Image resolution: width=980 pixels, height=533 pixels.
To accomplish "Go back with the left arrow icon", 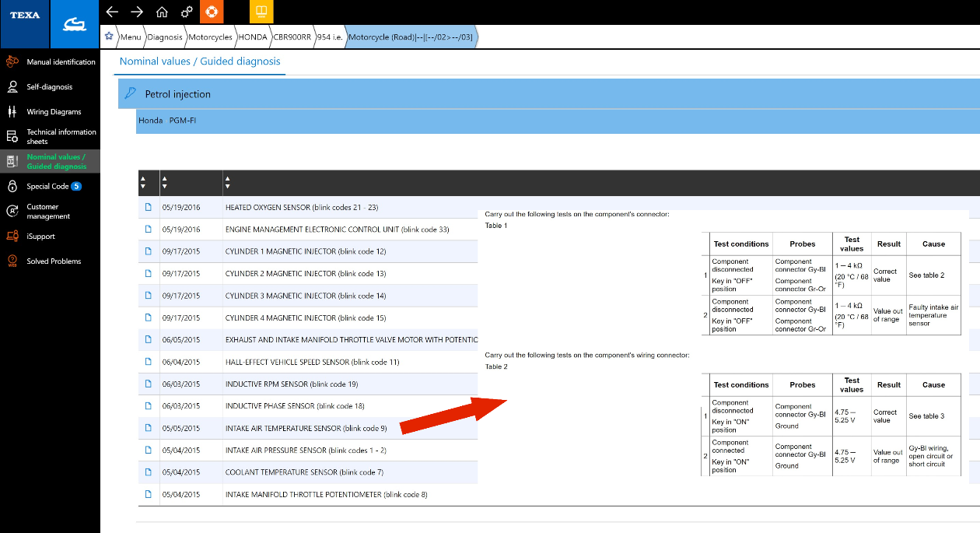I will tap(112, 12).
